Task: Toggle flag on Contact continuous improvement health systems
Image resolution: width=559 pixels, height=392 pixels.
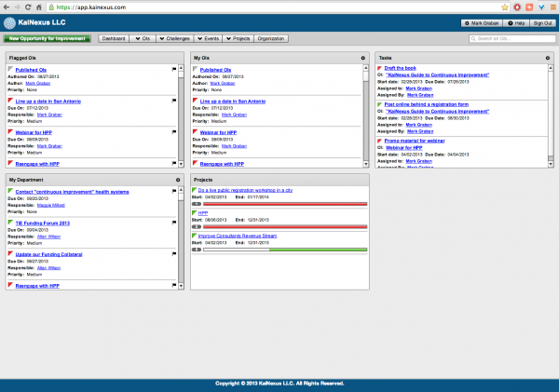Action: point(174,191)
